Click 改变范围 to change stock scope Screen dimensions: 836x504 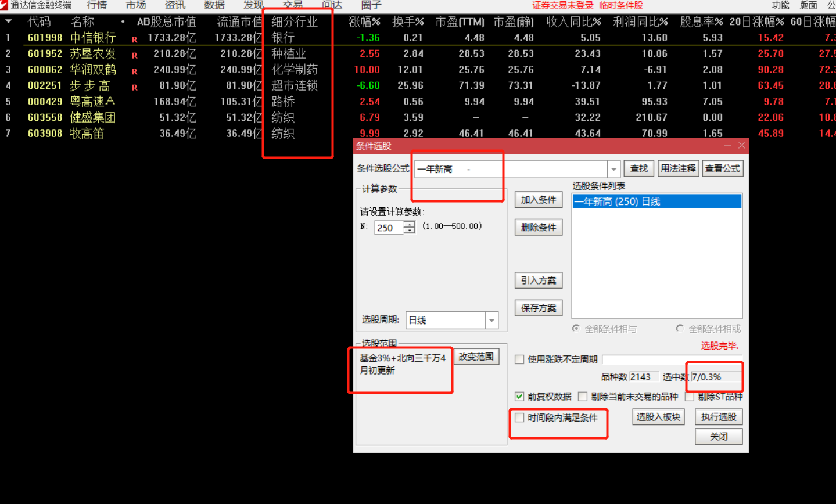(x=476, y=357)
